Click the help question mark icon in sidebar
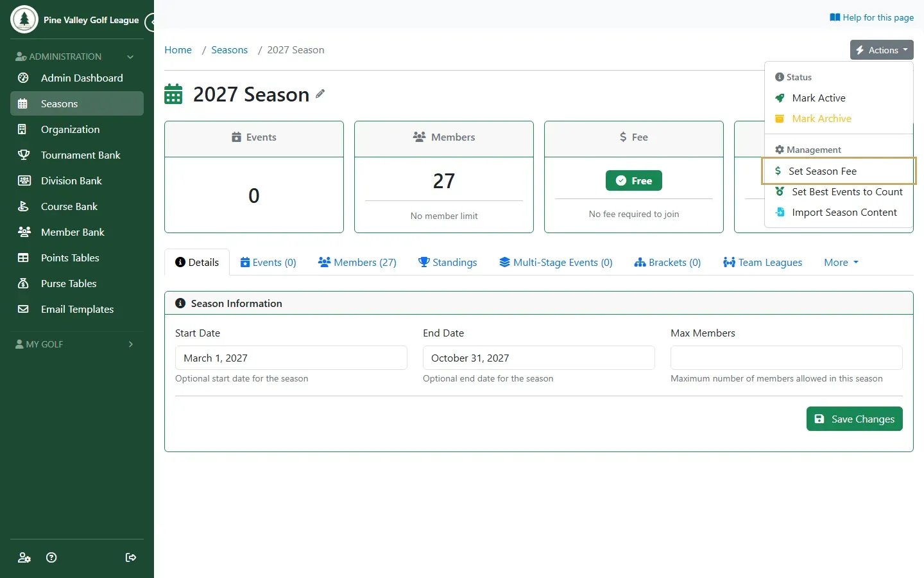The image size is (924, 578). pyautogui.click(x=52, y=557)
